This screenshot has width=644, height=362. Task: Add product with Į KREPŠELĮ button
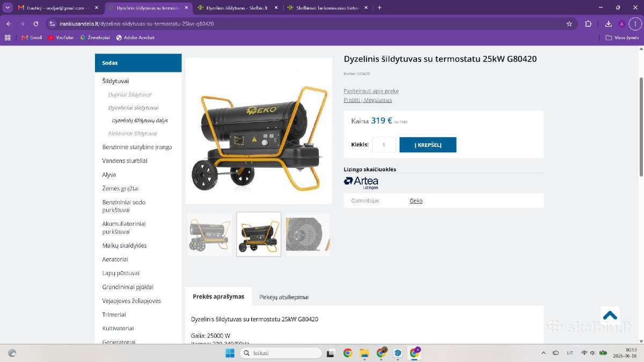click(x=428, y=145)
